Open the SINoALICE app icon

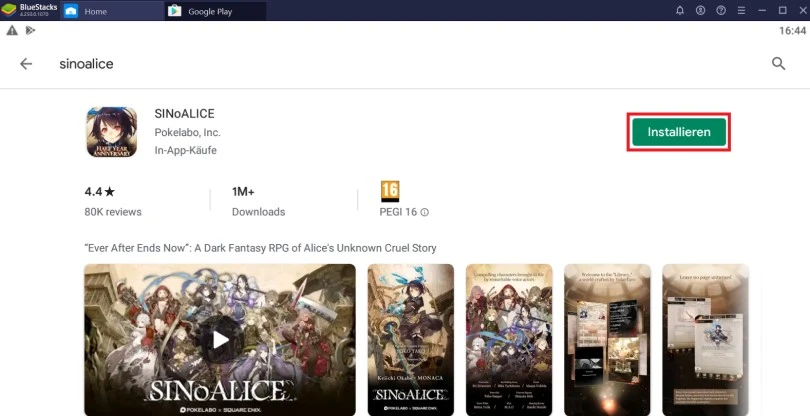pyautogui.click(x=112, y=132)
